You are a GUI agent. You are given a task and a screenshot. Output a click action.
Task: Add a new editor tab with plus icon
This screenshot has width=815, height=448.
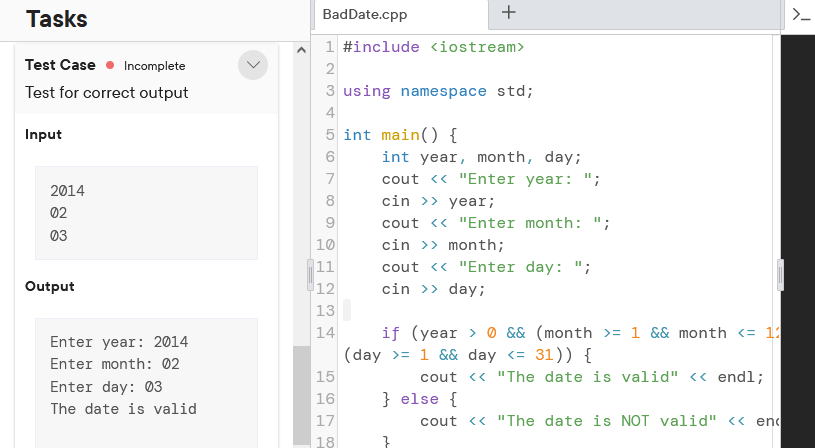[x=509, y=12]
